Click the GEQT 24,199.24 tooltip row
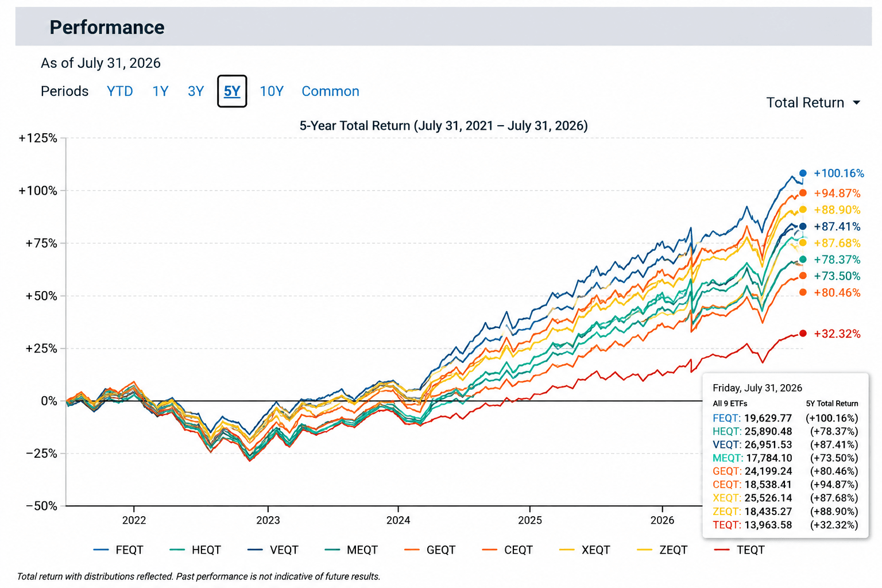Screen dimensions: 882x588 [786, 471]
